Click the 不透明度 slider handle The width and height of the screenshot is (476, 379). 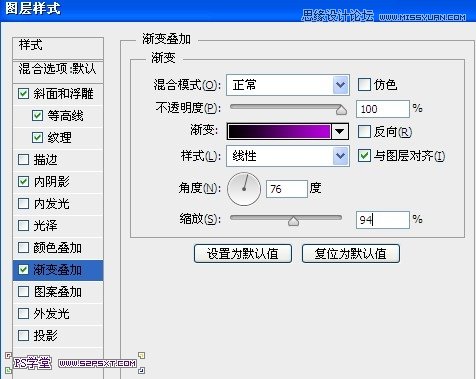tap(341, 110)
